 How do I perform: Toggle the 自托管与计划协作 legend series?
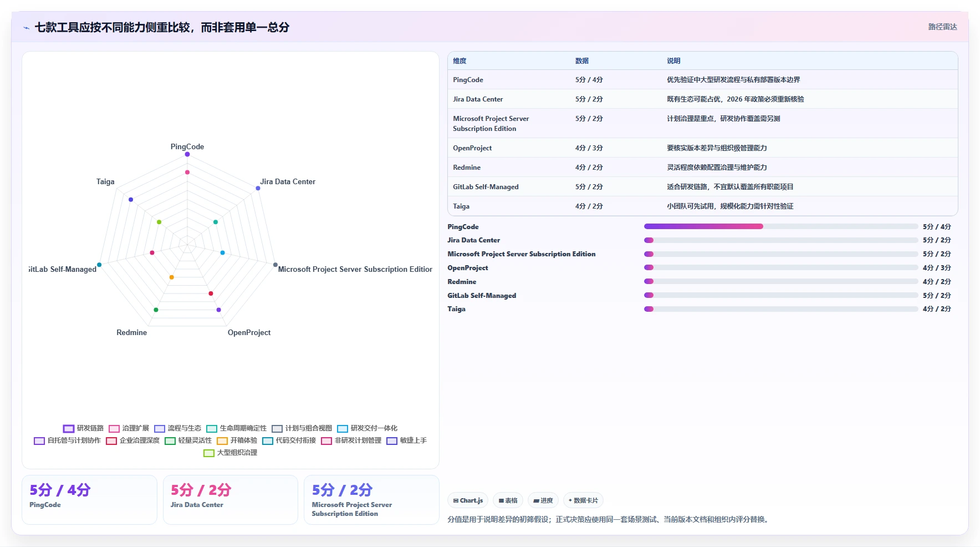[68, 440]
